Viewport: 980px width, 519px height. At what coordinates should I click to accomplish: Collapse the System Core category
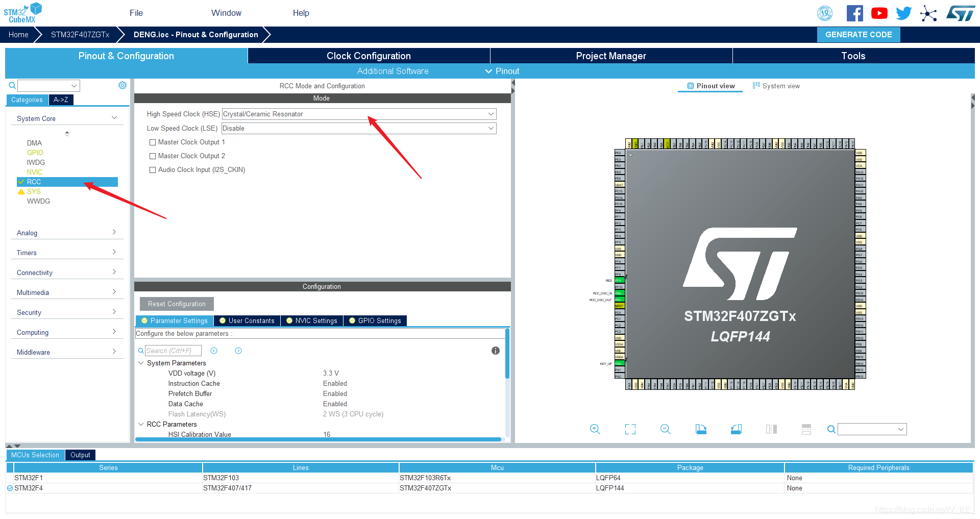(x=114, y=118)
